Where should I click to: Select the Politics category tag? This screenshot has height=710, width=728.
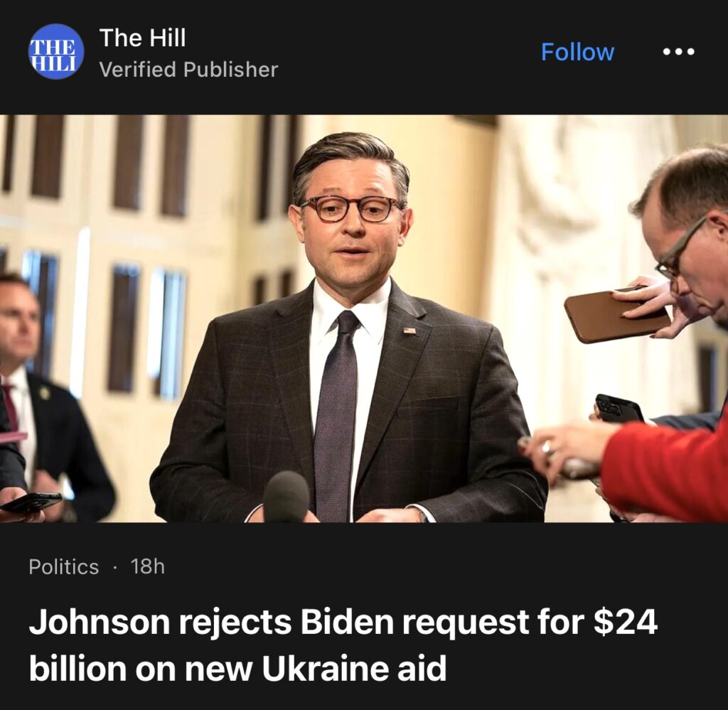[x=63, y=566]
